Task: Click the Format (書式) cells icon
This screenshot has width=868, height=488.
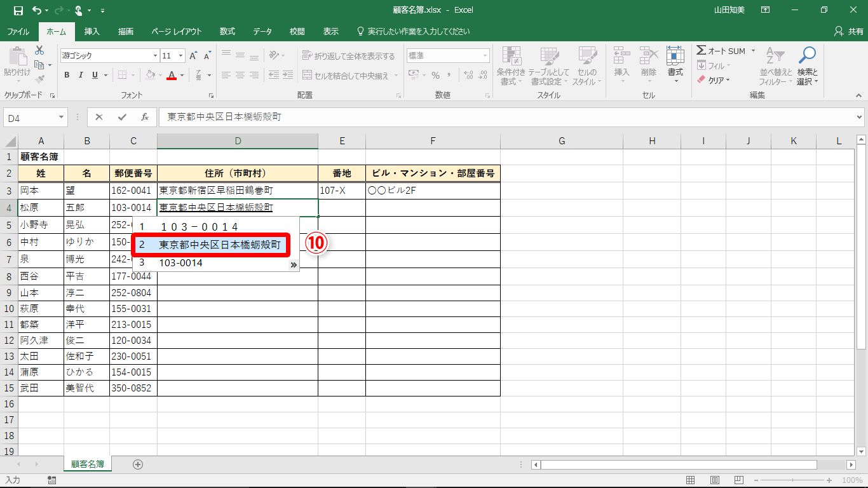Action: tap(675, 56)
